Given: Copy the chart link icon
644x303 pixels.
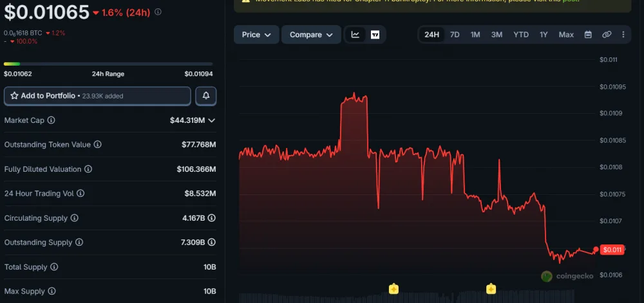Looking at the screenshot, I should tap(607, 35).
